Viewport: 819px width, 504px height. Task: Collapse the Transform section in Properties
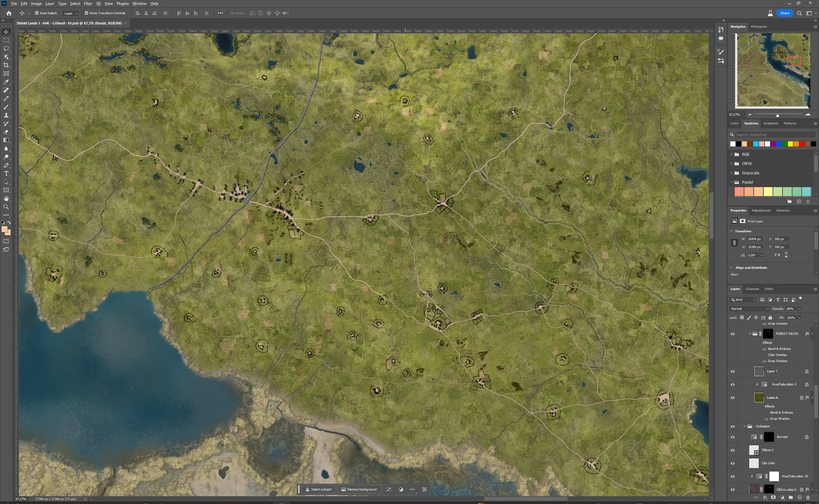pyautogui.click(x=731, y=231)
